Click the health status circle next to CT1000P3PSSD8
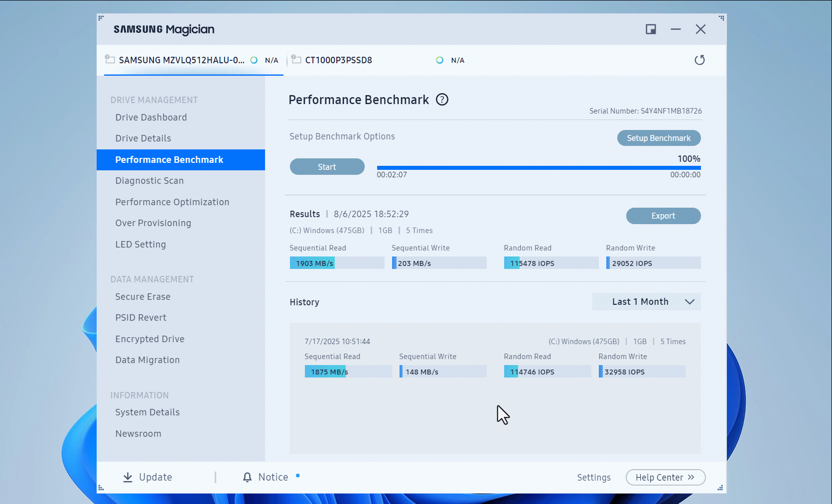This screenshot has height=504, width=832. (x=439, y=60)
